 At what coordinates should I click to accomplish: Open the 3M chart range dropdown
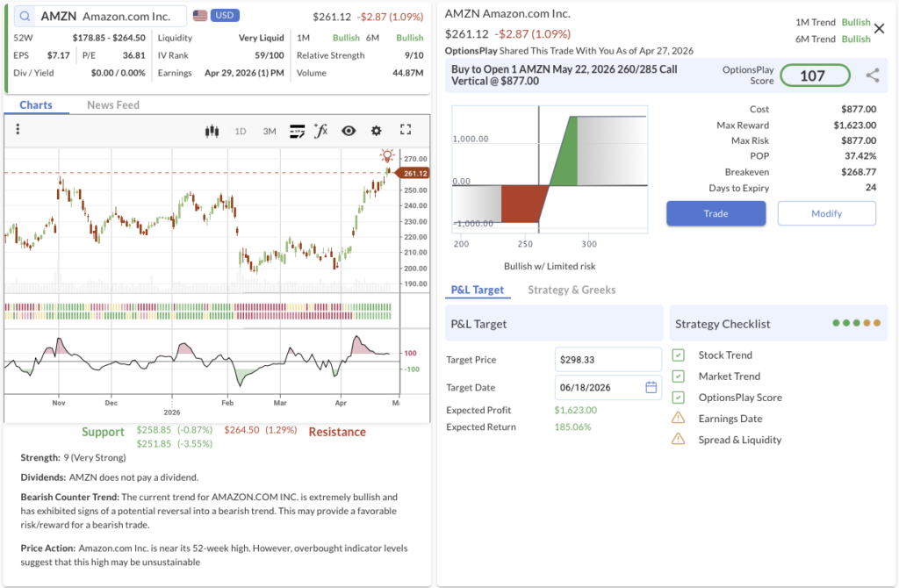pos(270,131)
